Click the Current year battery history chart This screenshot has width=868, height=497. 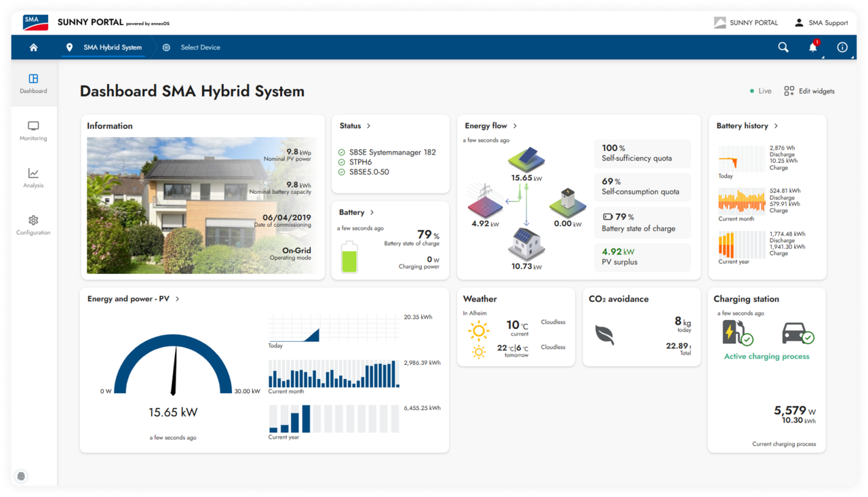pyautogui.click(x=741, y=245)
